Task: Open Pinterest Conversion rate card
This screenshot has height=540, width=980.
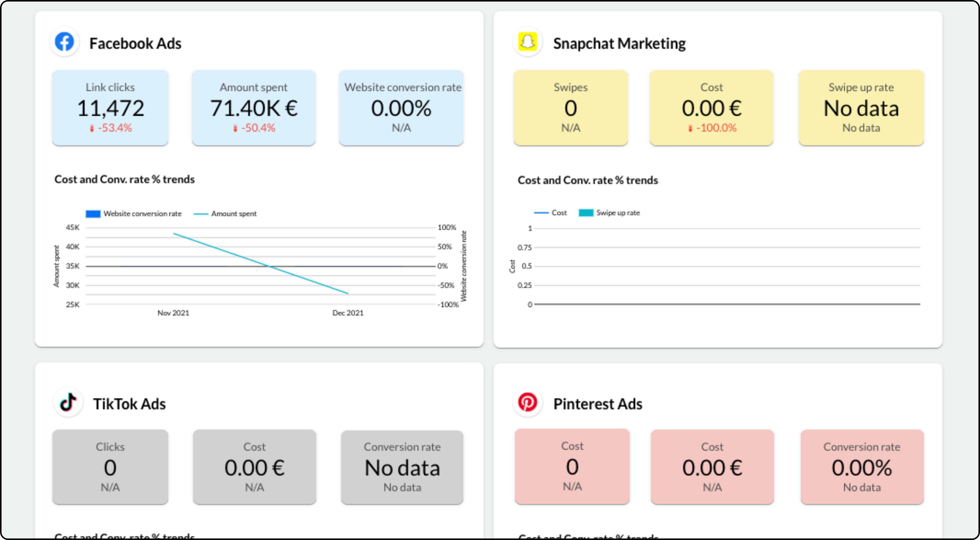Action: point(862,467)
